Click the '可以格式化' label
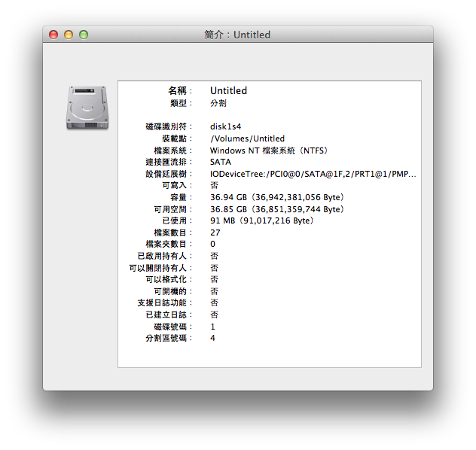This screenshot has width=476, height=450. click(169, 279)
